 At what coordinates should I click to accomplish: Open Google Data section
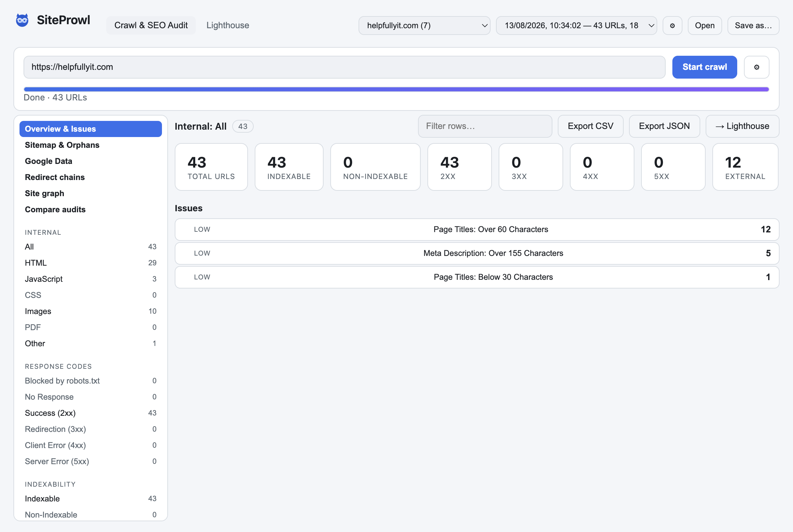coord(91,161)
